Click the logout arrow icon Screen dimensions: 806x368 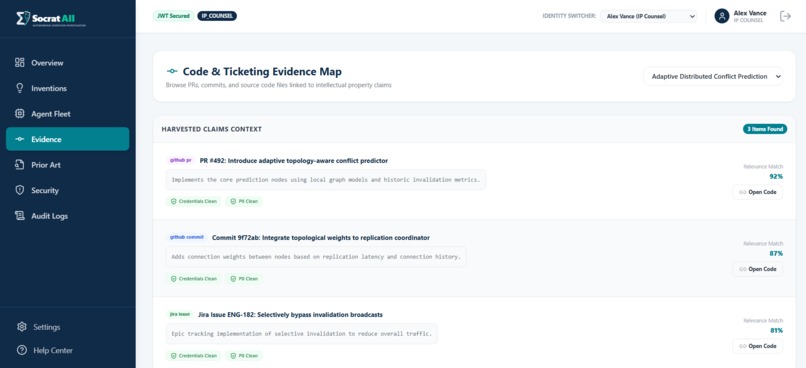[x=785, y=16]
